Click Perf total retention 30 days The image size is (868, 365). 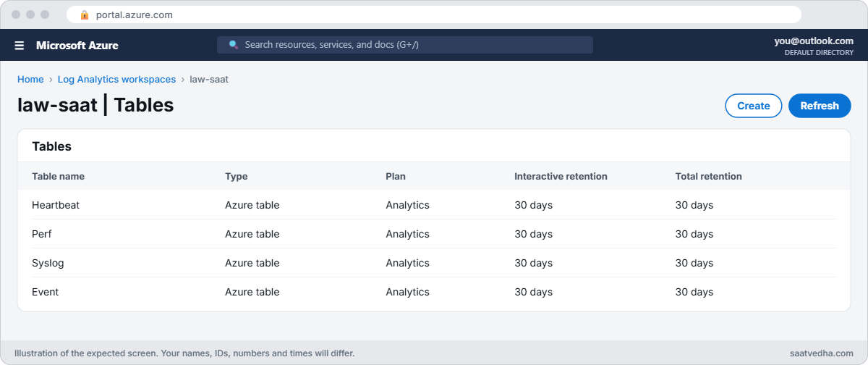point(694,234)
